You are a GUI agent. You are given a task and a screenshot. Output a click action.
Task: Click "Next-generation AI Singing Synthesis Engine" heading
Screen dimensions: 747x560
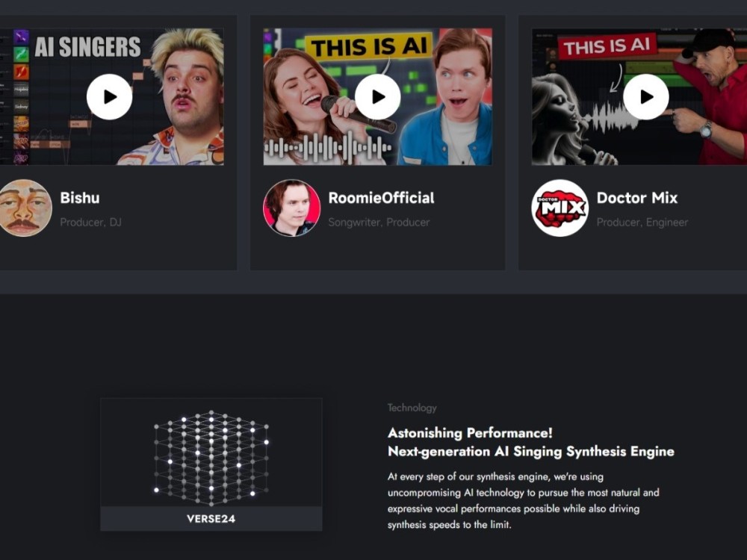[x=530, y=452]
